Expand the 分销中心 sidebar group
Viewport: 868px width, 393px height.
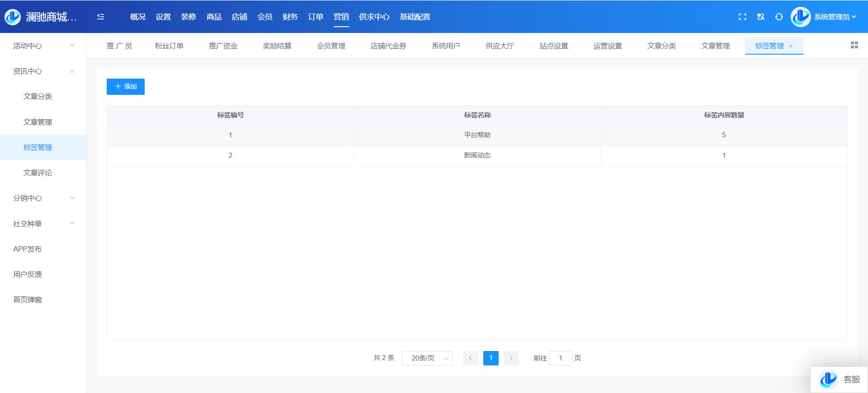pos(43,198)
